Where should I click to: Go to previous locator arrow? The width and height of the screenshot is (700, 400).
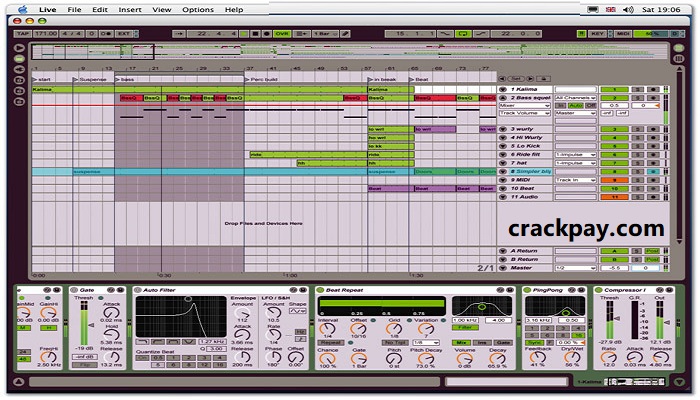503,79
